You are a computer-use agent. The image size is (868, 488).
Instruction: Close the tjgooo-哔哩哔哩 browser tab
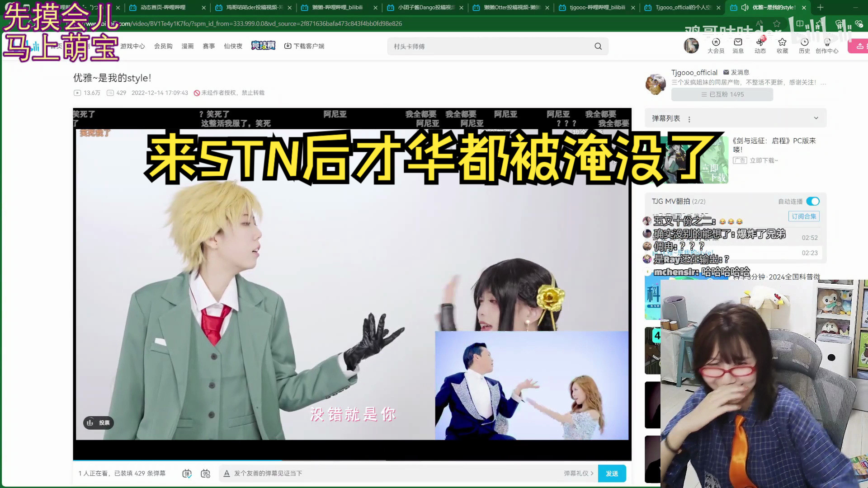pos(632,8)
